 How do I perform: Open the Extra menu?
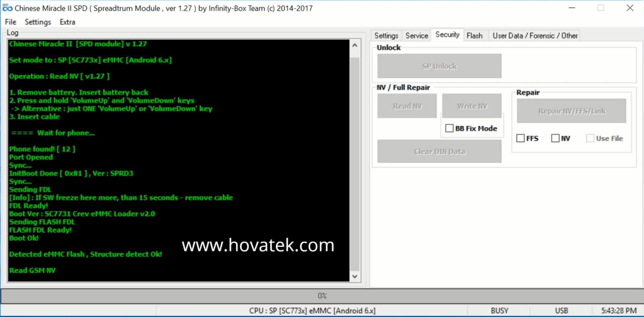[x=67, y=22]
